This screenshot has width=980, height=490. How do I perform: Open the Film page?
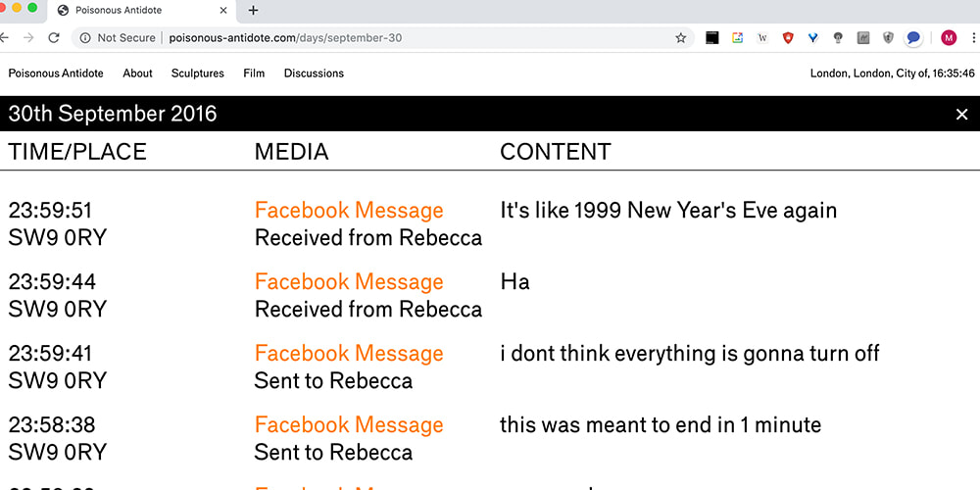254,73
